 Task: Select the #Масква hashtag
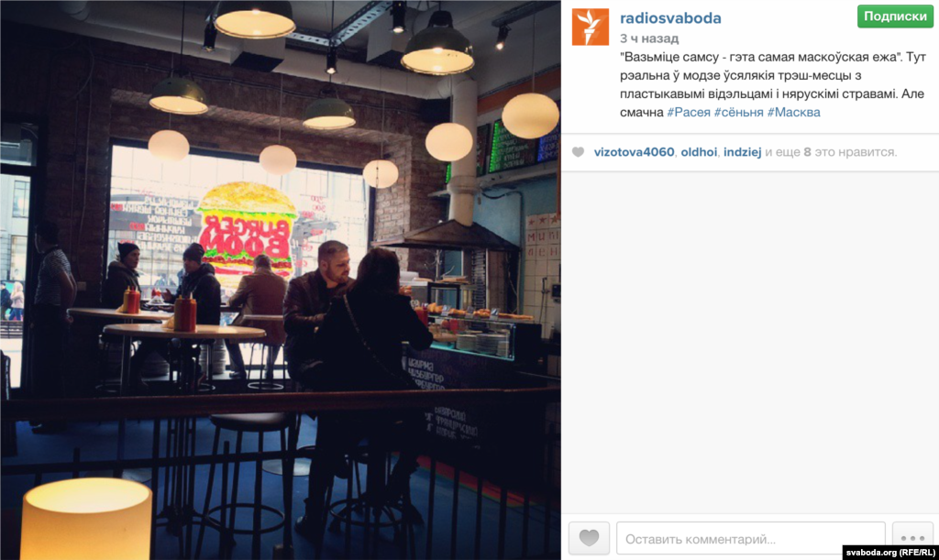click(x=793, y=112)
